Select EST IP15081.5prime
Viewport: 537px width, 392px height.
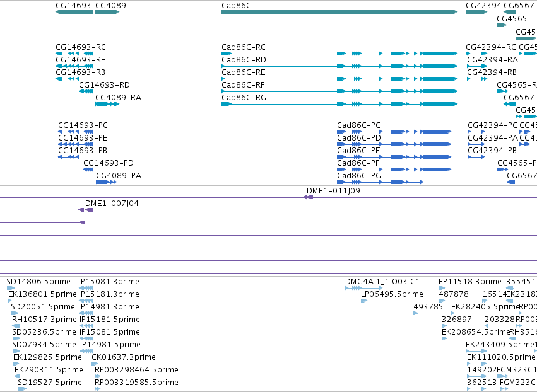(86, 338)
